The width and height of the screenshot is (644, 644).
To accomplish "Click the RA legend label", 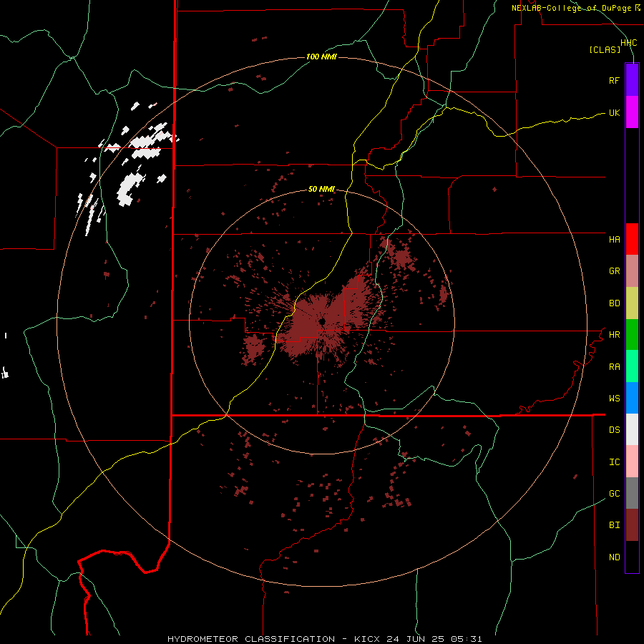I will (614, 366).
